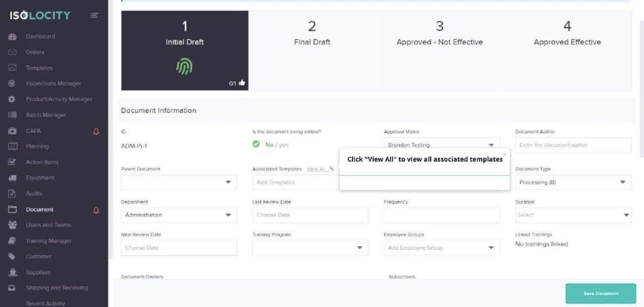
Task: Click the No trainings linked text
Action: point(541,244)
